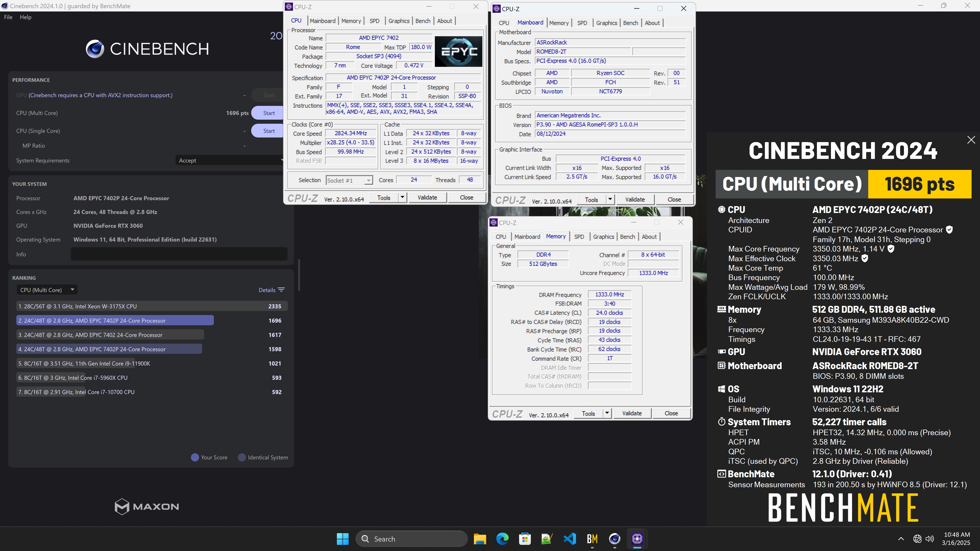Switch to CPU tab in Mainboard window
The height and width of the screenshot is (551, 980).
click(x=504, y=23)
